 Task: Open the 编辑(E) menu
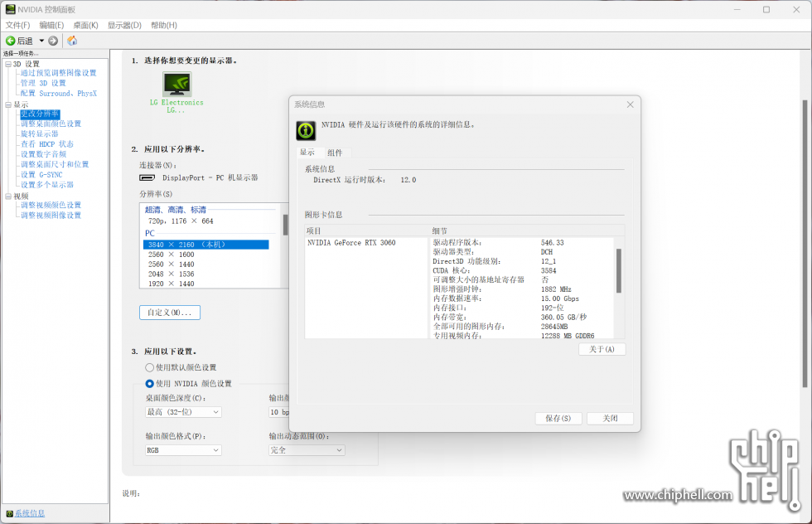51,25
